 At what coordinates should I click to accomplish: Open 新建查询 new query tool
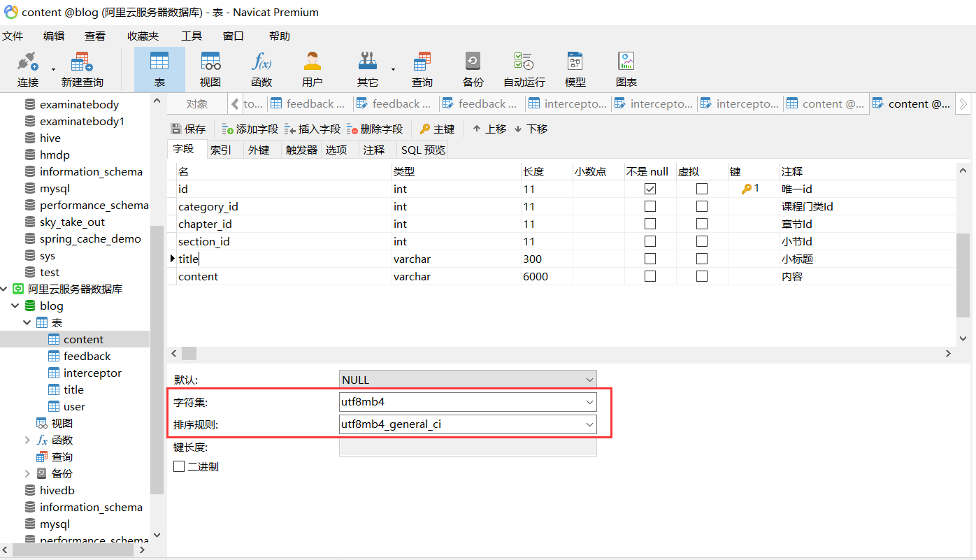[x=82, y=69]
